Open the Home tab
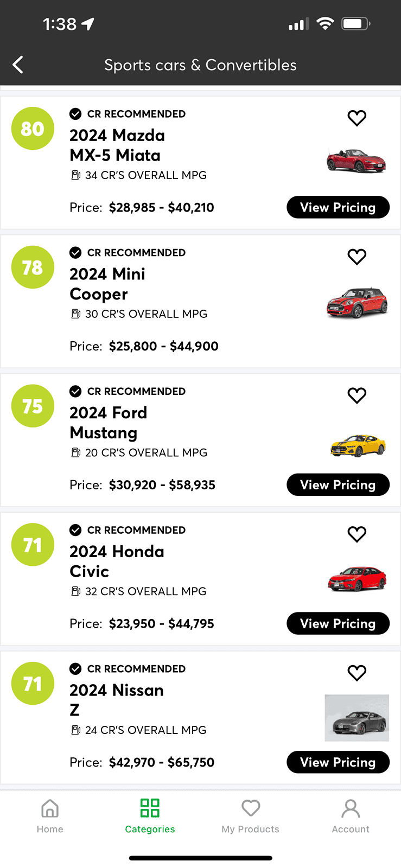Image resolution: width=401 pixels, height=868 pixels. pyautogui.click(x=50, y=816)
